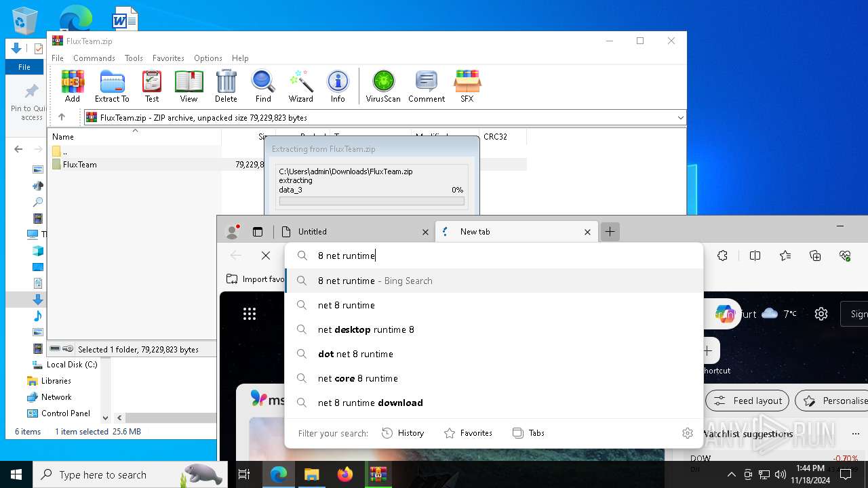Viewport: 868px width, 488px height.
Task: Choose the 'dot net 8 runtime' suggestion
Action: 494,354
